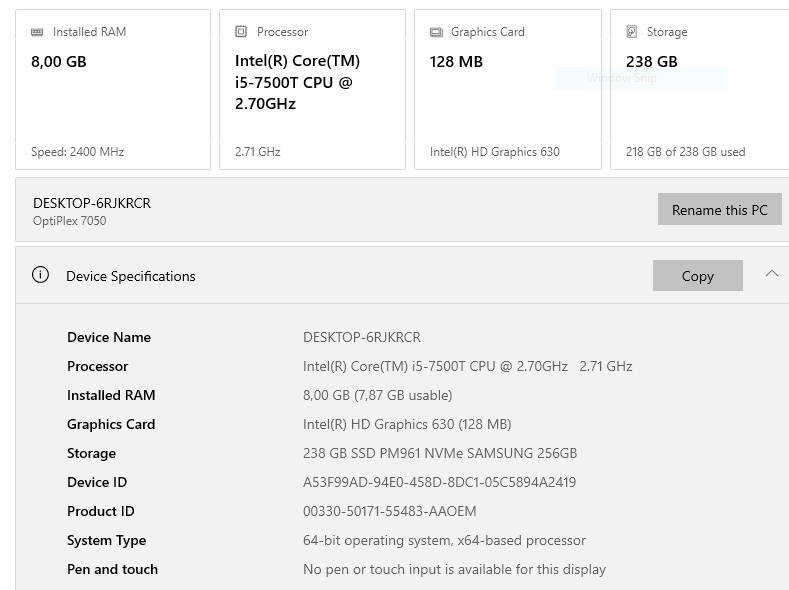Viewport: 789px width, 590px height.
Task: Click the OptiPlex 7050 model label
Action: 69,221
